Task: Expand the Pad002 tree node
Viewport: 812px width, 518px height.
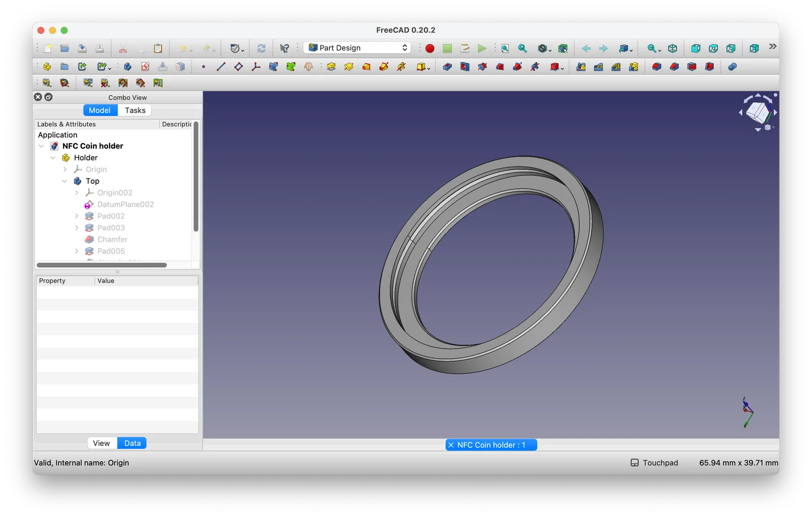Action: [x=77, y=216]
